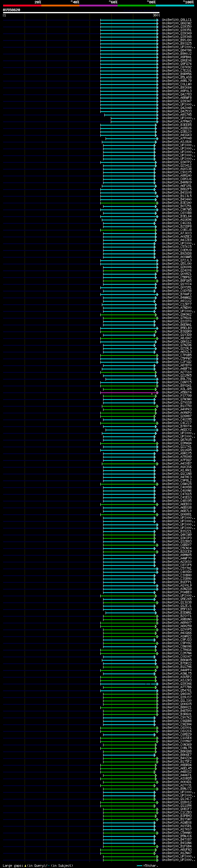Select the UniRef100_Q1C1N8 label
The height and width of the screenshot is (868, 197).
176,474
